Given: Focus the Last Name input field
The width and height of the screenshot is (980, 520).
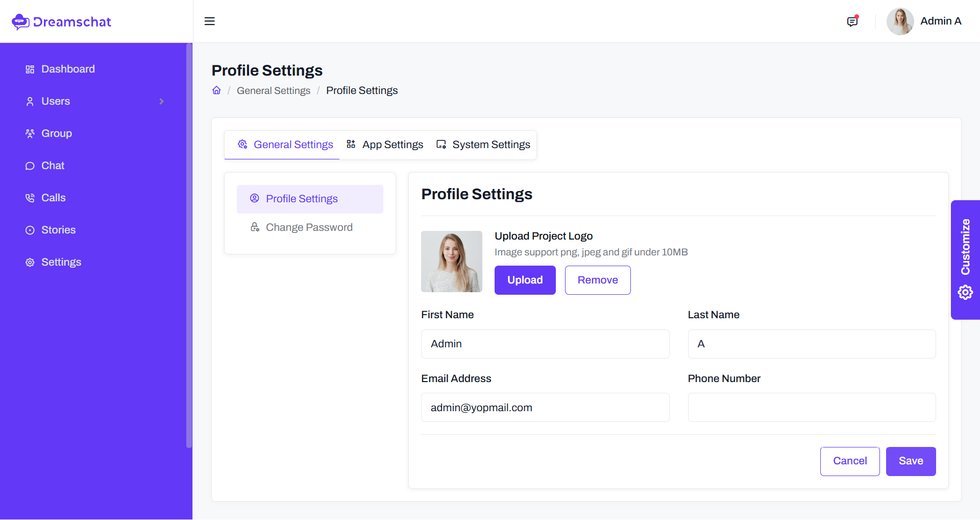Looking at the screenshot, I should coord(812,344).
